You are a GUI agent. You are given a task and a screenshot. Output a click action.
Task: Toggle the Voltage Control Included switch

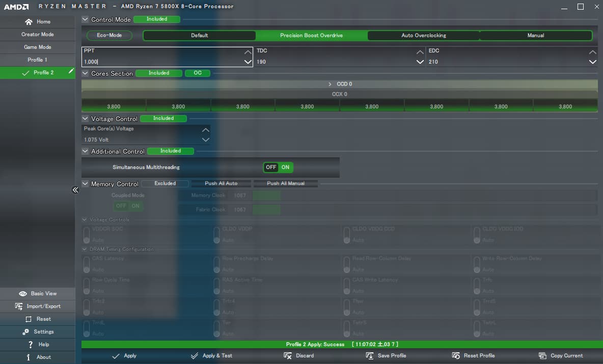(x=163, y=119)
